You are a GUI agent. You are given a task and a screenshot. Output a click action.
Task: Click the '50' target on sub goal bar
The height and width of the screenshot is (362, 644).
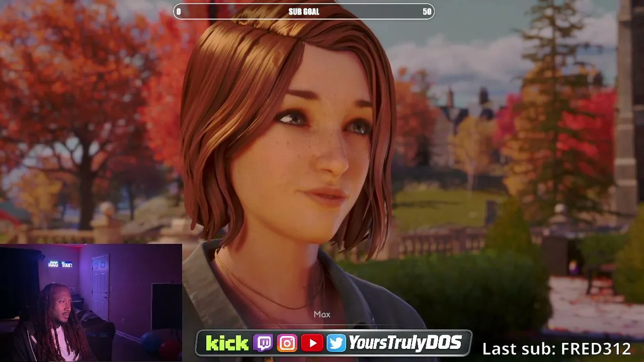427,12
